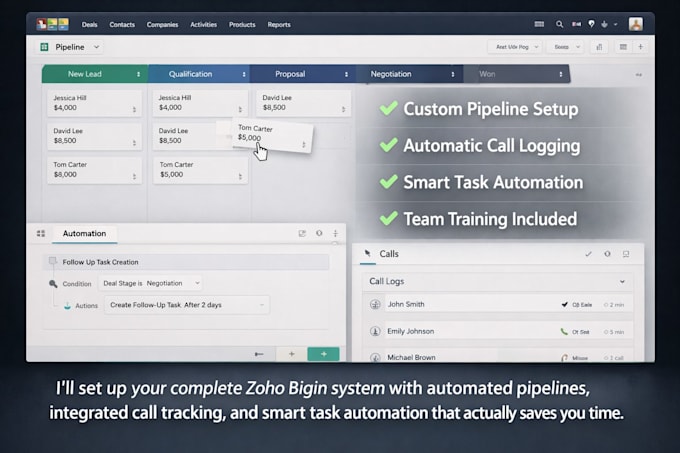Expand the Pipeline view dropdown
Viewport: 680px width, 453px height.
point(97,47)
